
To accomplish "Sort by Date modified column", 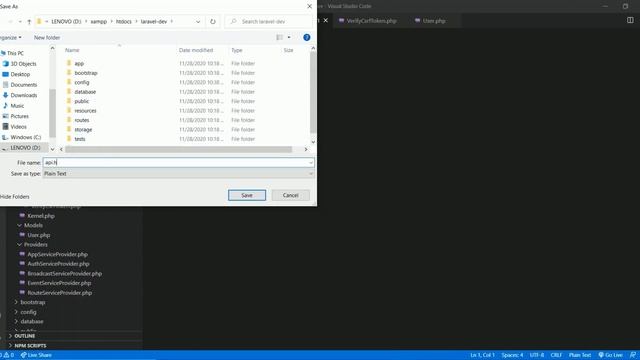I will pyautogui.click(x=196, y=50).
